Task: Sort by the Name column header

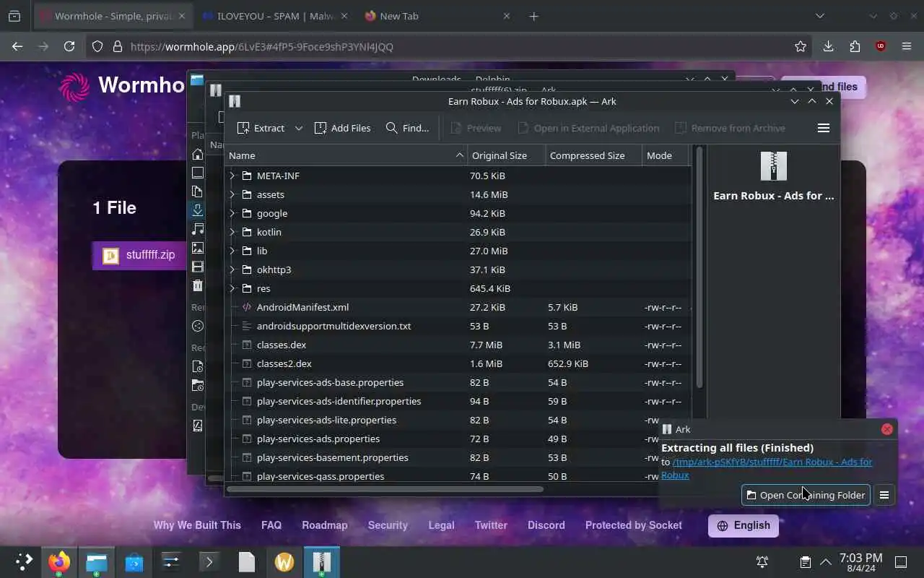Action: pos(346,155)
